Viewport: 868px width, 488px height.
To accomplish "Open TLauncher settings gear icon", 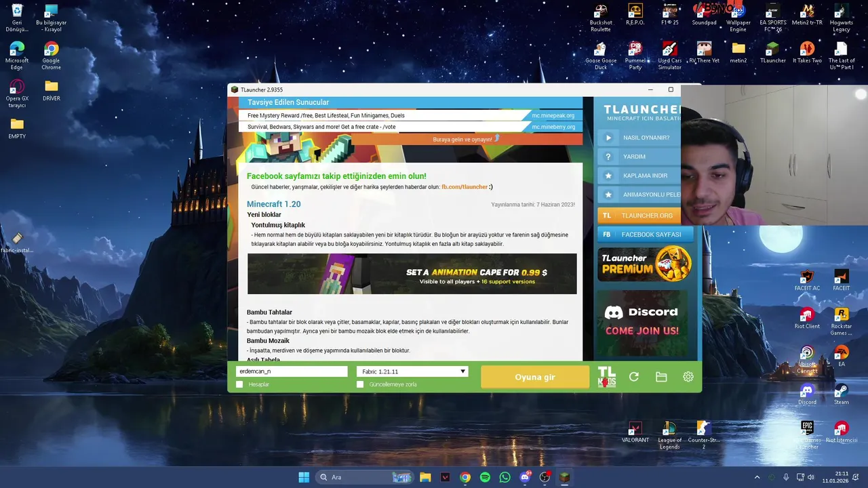I will (x=688, y=377).
